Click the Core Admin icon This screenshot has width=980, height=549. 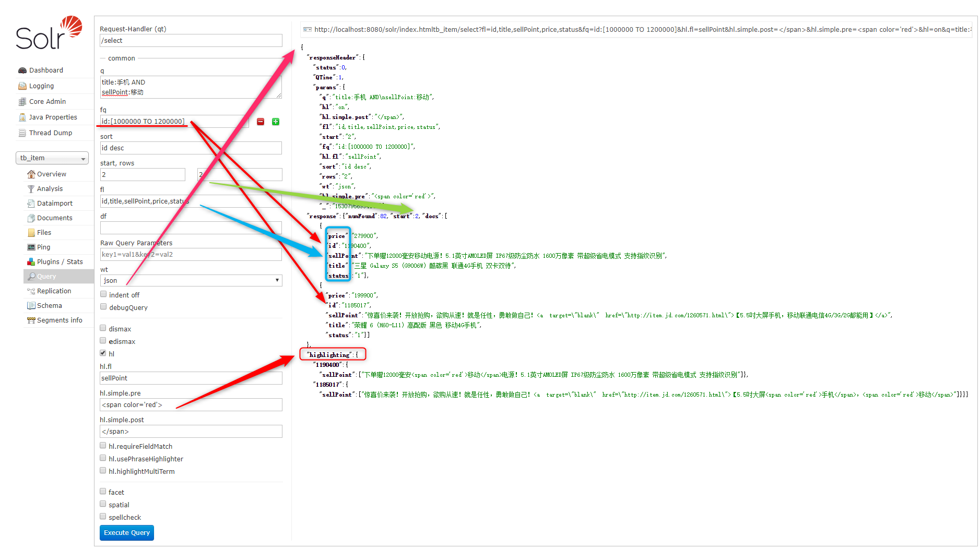22,102
